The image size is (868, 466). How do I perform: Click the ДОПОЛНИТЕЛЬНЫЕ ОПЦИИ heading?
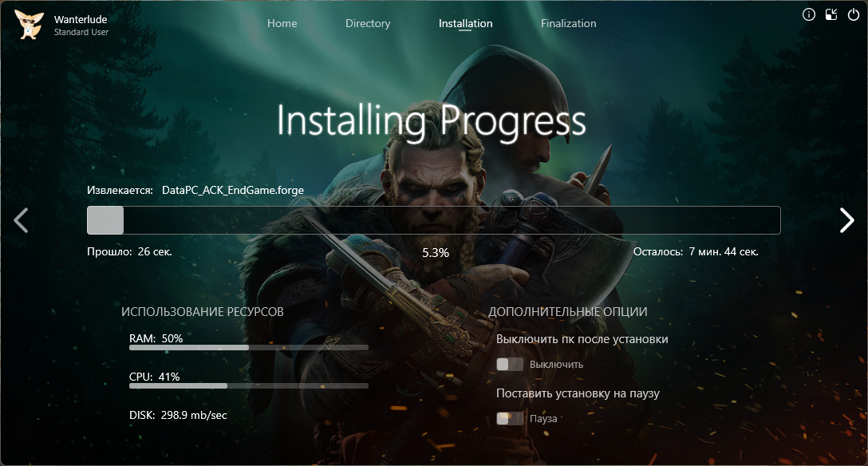click(568, 311)
